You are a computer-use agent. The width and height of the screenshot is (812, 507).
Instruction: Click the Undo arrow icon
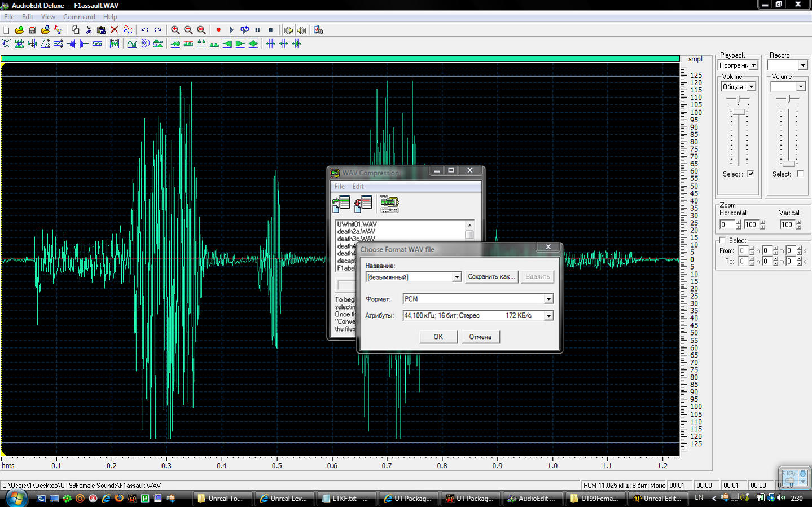pyautogui.click(x=145, y=30)
